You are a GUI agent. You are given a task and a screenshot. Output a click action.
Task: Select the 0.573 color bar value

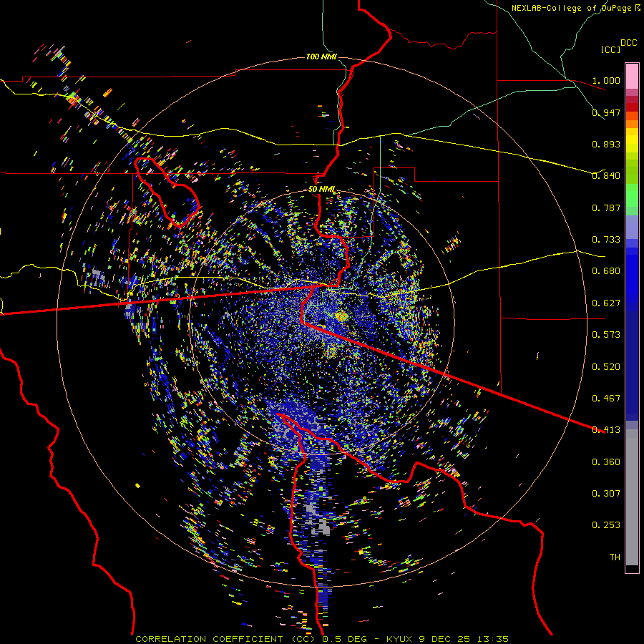pyautogui.click(x=606, y=335)
